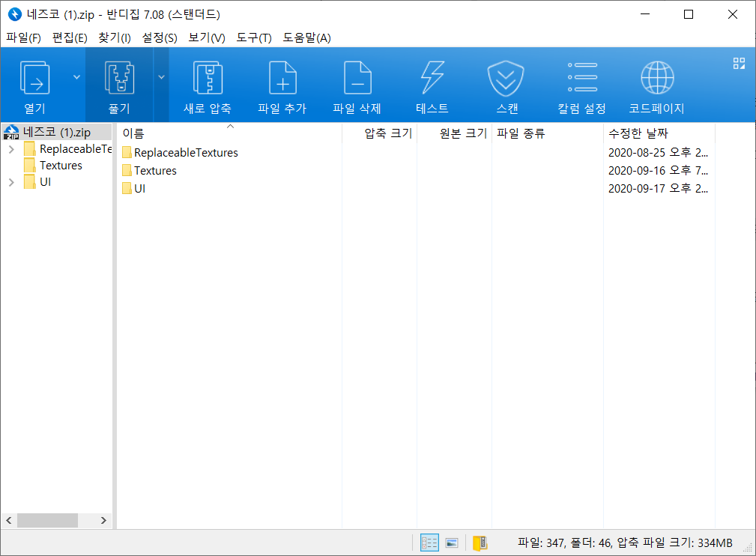Click the UI folder icon in file list

coord(127,189)
